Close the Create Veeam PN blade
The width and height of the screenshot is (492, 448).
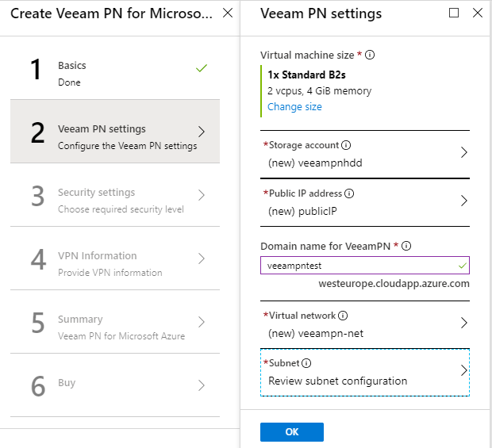(228, 13)
